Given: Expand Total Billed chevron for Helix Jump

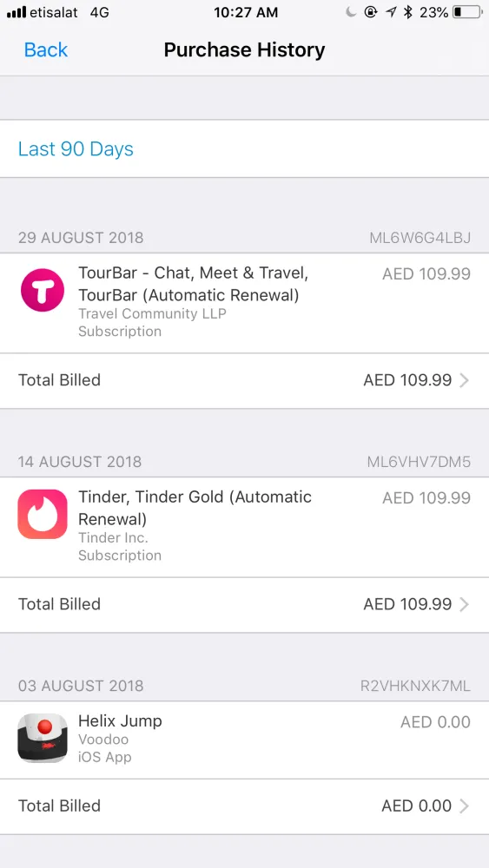Looking at the screenshot, I should pyautogui.click(x=464, y=806).
